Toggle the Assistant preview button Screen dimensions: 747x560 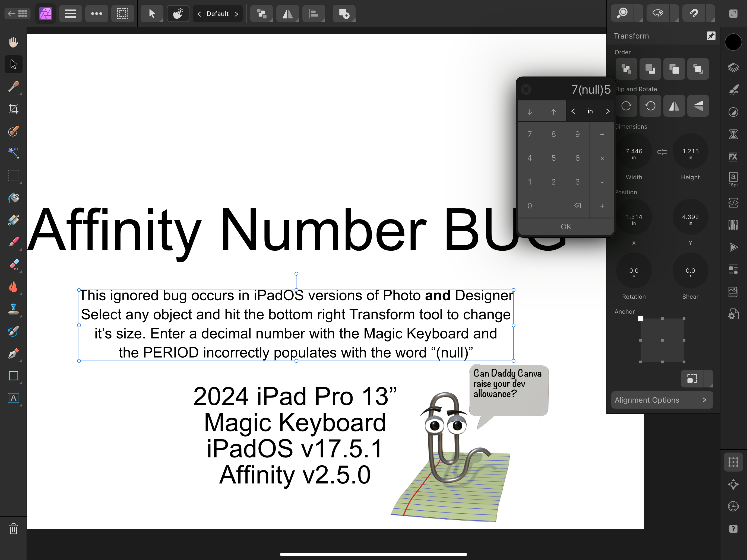click(x=658, y=14)
